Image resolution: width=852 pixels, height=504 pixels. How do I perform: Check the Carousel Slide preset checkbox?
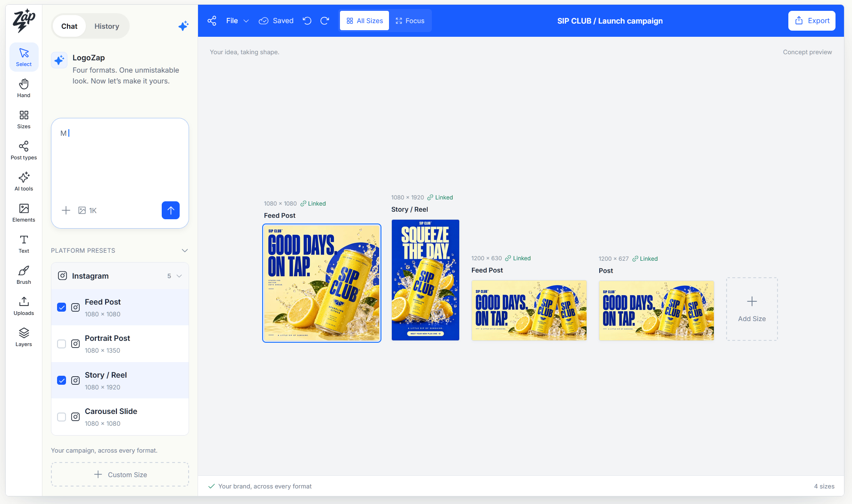point(62,417)
